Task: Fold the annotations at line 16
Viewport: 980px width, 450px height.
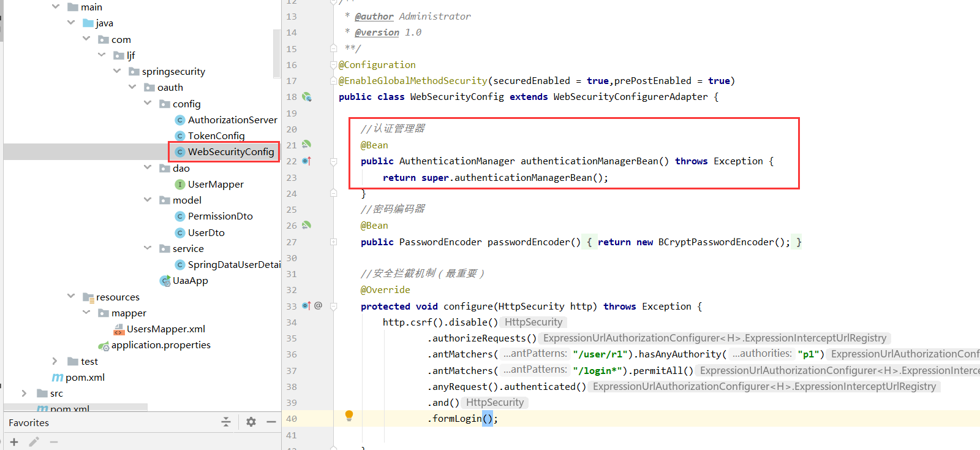Action: pyautogui.click(x=333, y=64)
